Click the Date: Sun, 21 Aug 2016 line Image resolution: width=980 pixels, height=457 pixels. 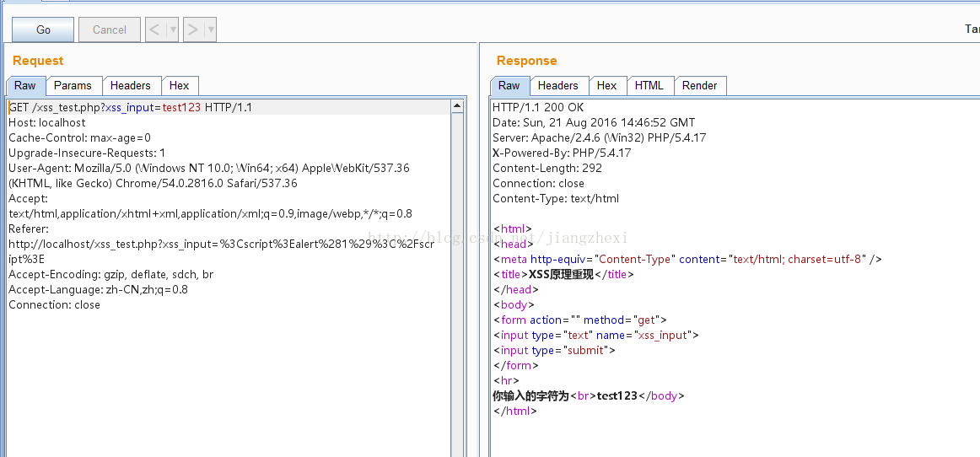click(593, 122)
